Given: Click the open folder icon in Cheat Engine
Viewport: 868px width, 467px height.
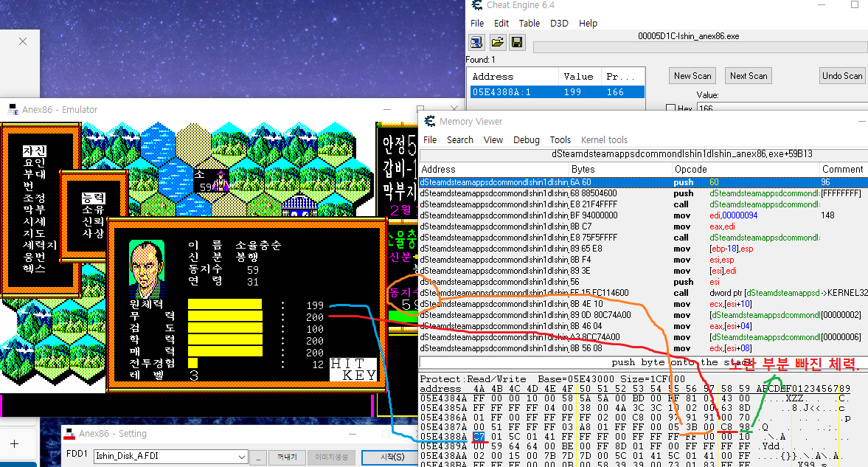Looking at the screenshot, I should pyautogui.click(x=497, y=42).
